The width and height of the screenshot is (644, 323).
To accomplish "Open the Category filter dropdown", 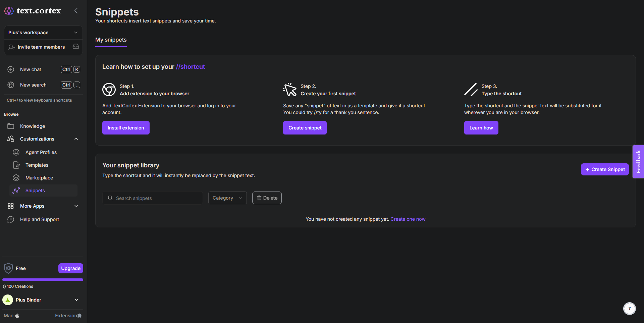I will [227, 198].
